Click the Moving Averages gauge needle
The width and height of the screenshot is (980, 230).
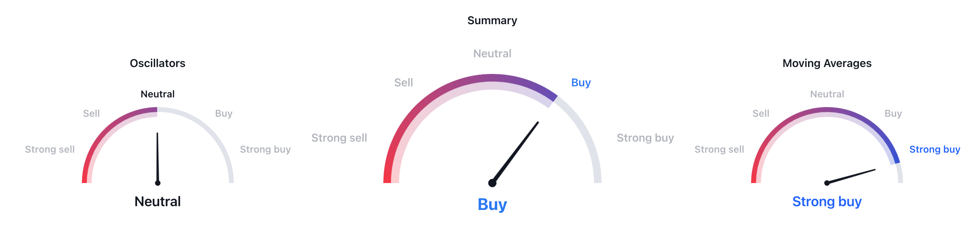pyautogui.click(x=851, y=176)
